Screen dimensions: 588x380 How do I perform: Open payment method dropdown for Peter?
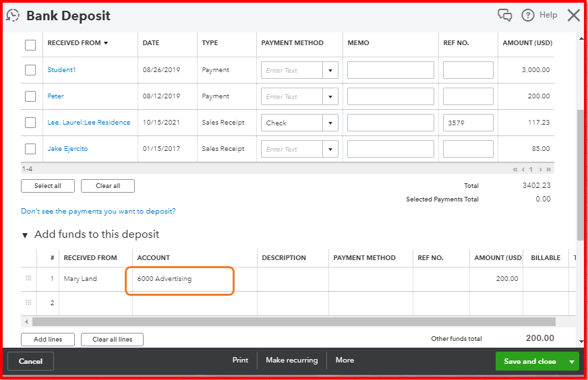pyautogui.click(x=330, y=96)
